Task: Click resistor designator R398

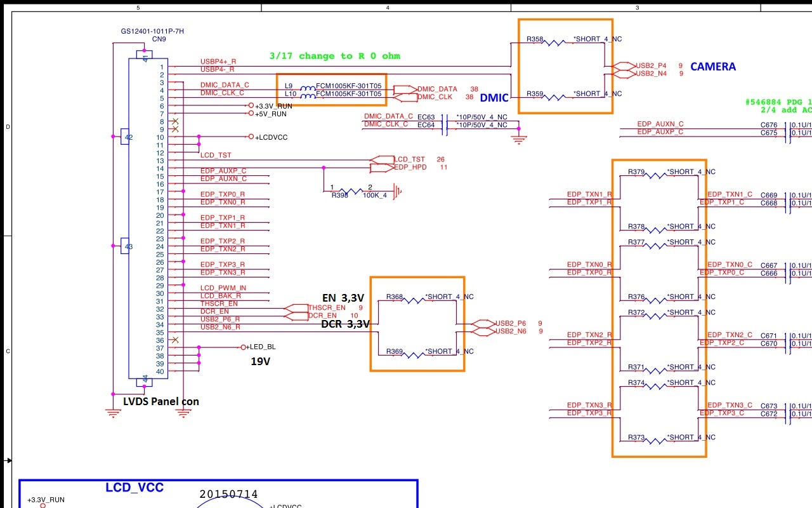Action: pyautogui.click(x=340, y=196)
